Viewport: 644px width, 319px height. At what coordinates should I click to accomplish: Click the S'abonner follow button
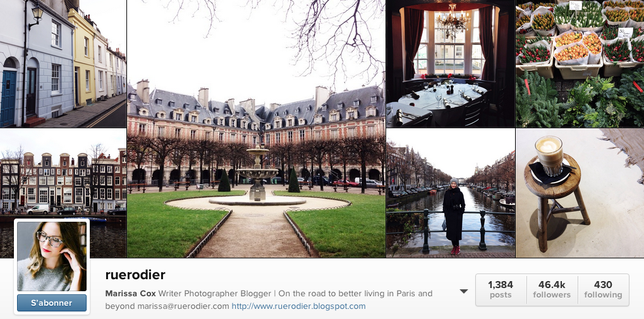[52, 303]
